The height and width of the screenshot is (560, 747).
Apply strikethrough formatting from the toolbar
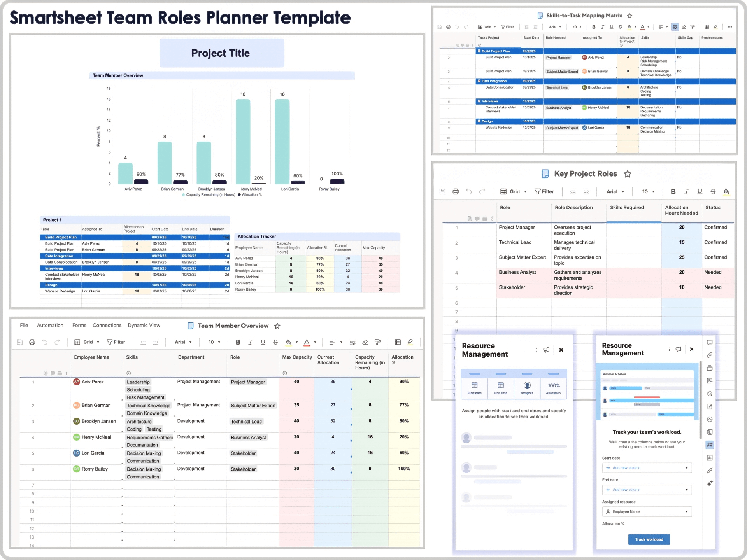275,342
